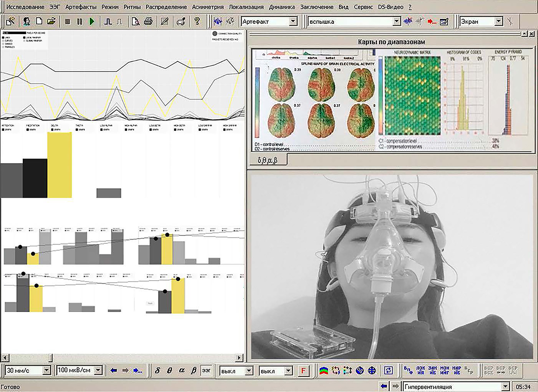Click the gray event waveform icon
The height and width of the screenshot is (392, 538).
coord(420,22)
